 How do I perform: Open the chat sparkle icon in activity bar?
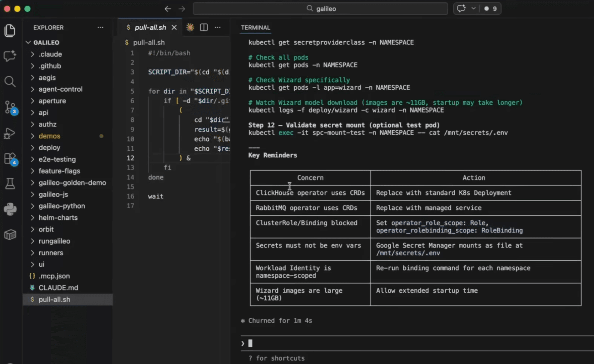[x=10, y=56]
